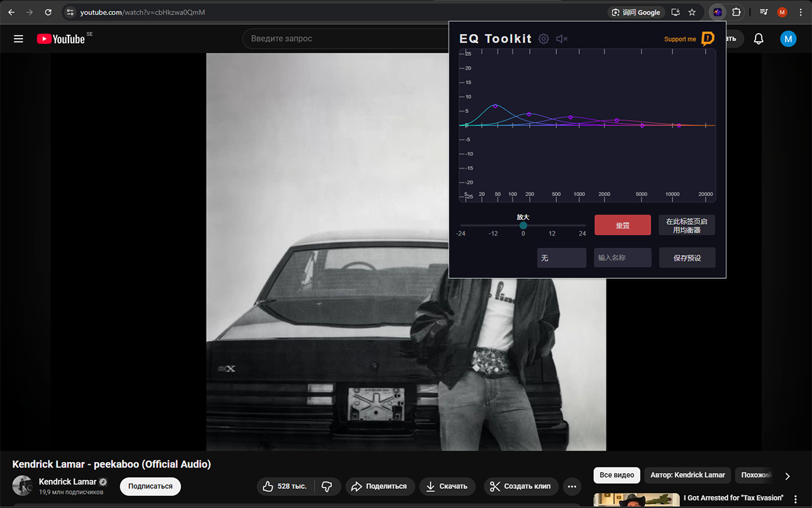The width and height of the screenshot is (812, 508).
Task: Click the EQ Toolkit extension icon
Action: [717, 12]
